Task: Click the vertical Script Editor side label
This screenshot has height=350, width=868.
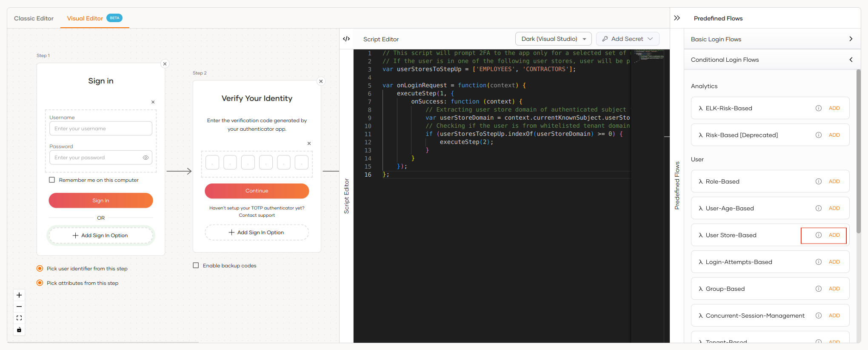Action: pyautogui.click(x=346, y=196)
